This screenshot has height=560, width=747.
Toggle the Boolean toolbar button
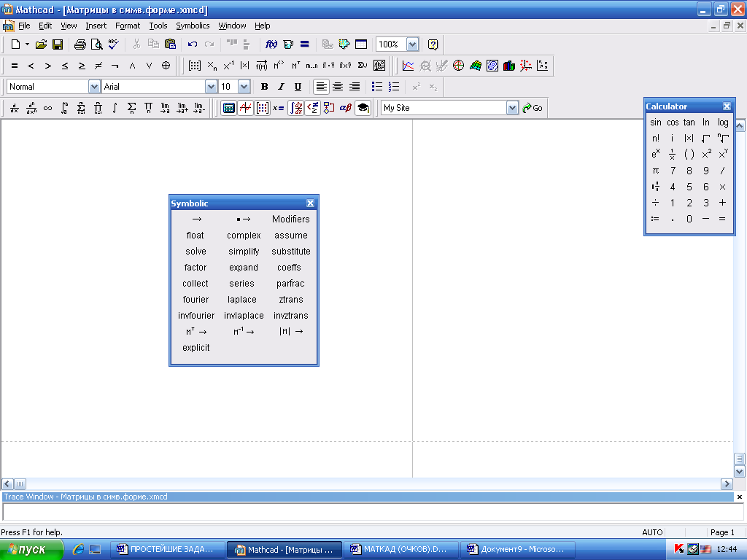pyautogui.click(x=312, y=108)
